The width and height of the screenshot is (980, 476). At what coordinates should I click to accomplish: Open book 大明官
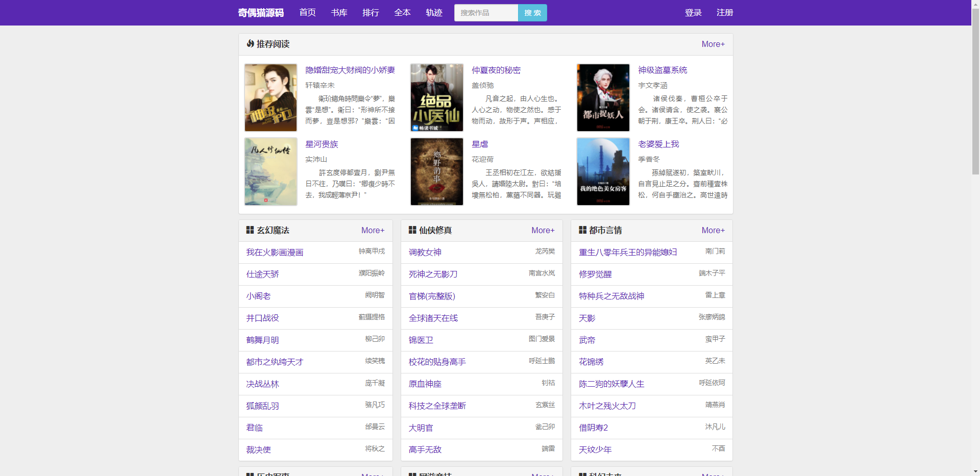pos(421,428)
